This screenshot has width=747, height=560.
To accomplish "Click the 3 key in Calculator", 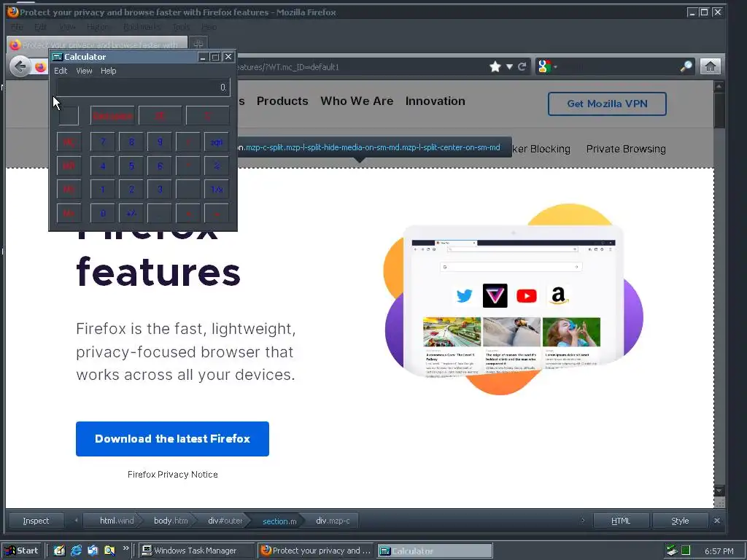I will [160, 190].
